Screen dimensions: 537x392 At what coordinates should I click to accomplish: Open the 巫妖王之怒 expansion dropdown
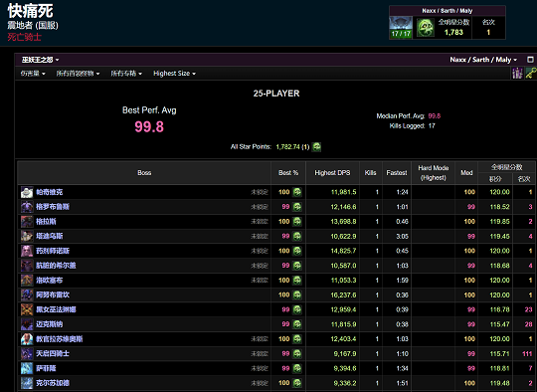click(40, 60)
